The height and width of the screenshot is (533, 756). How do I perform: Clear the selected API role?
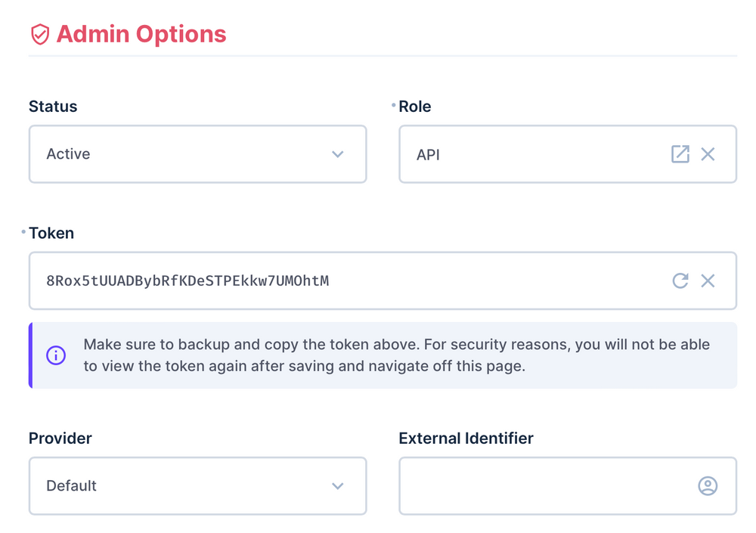coord(708,153)
